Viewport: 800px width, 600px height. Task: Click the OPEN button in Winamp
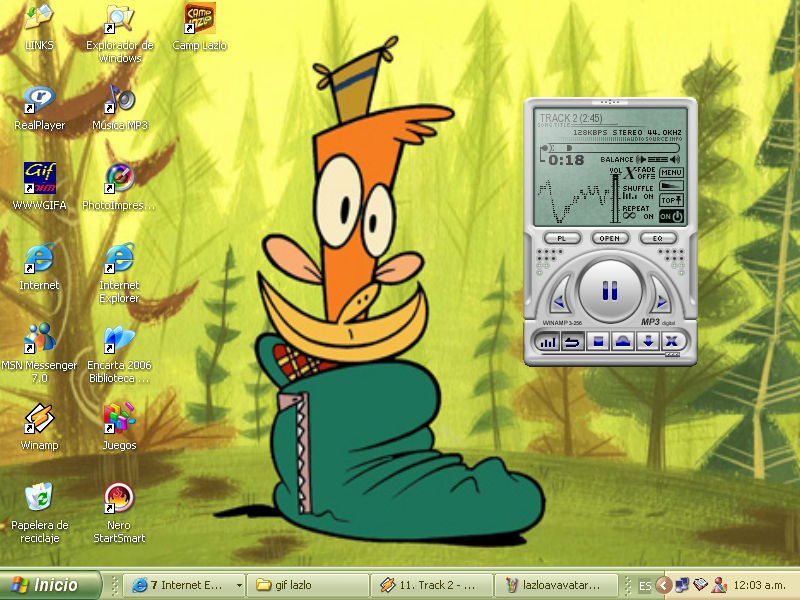610,238
